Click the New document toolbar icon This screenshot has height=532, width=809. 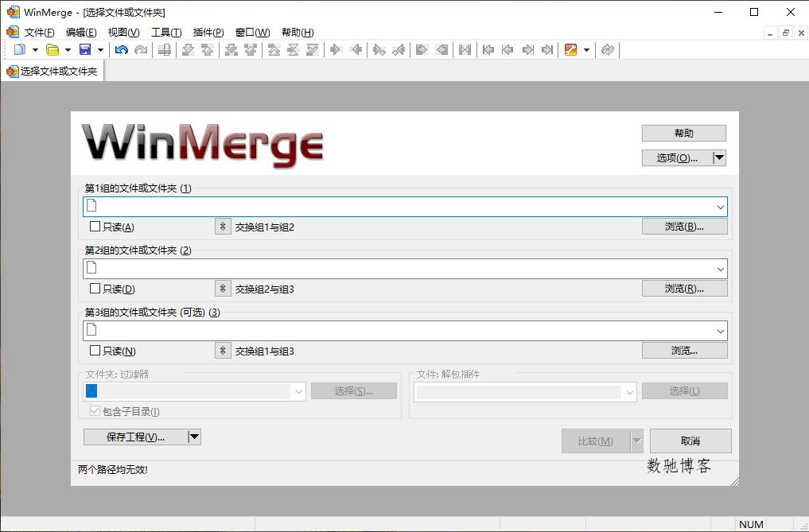[20, 49]
